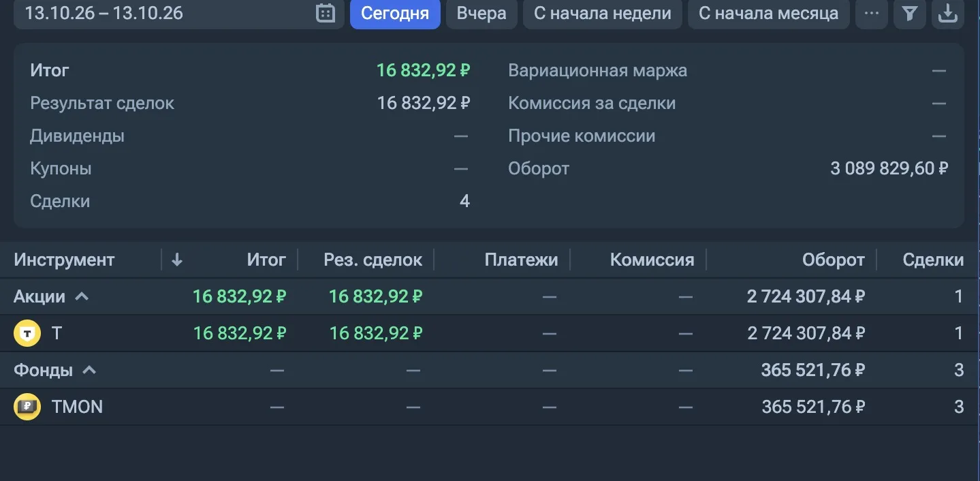Click the TMON instrument row name
This screenshot has height=481, width=980.
point(77,407)
